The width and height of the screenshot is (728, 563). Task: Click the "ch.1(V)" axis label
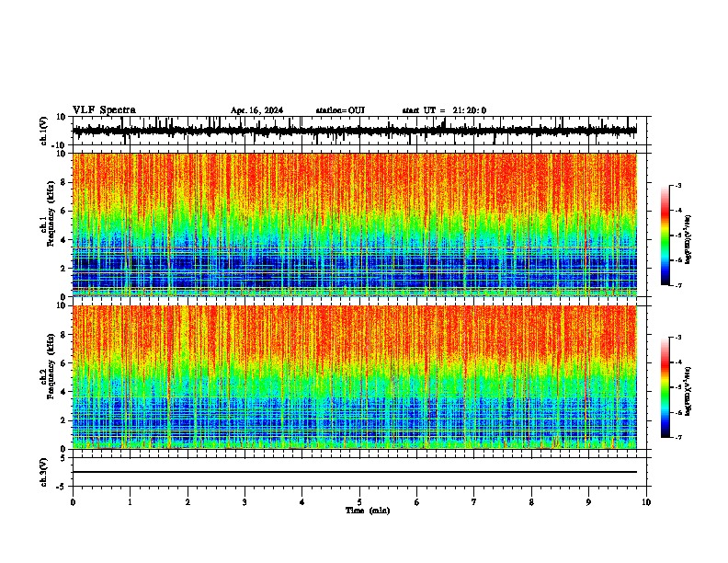pyautogui.click(x=44, y=132)
